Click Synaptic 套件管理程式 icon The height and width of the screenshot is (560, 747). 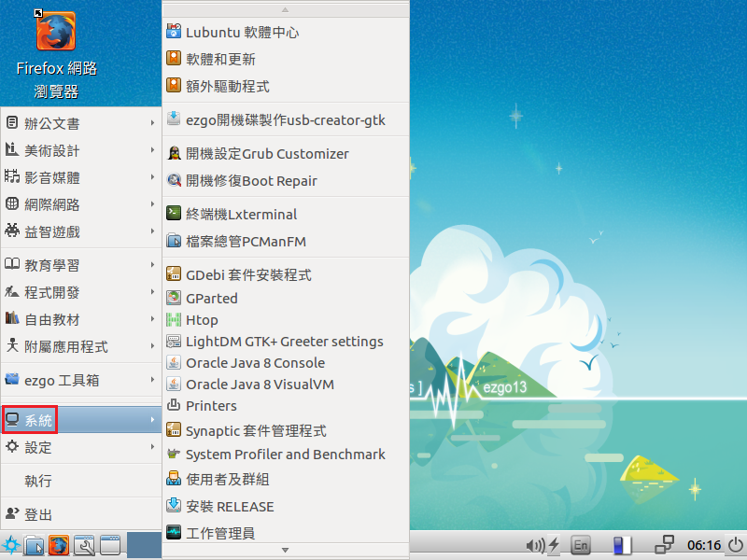click(174, 430)
